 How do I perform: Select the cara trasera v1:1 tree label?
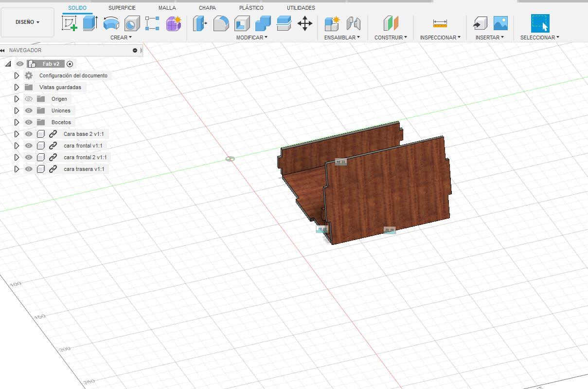coord(84,169)
